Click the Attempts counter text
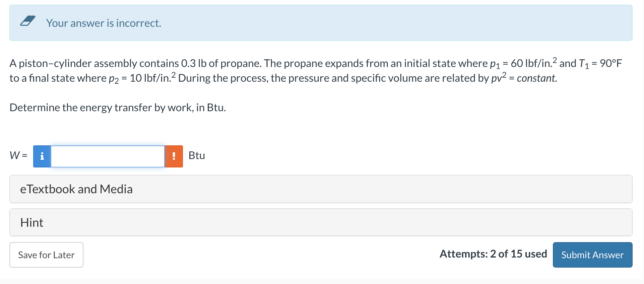The width and height of the screenshot is (644, 284). tap(493, 254)
